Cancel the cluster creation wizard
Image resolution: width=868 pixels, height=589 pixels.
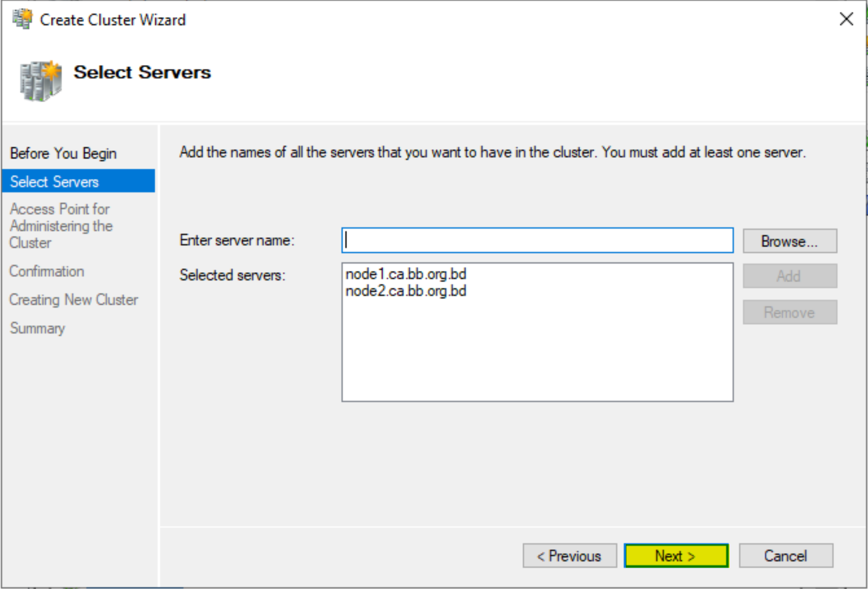click(786, 556)
